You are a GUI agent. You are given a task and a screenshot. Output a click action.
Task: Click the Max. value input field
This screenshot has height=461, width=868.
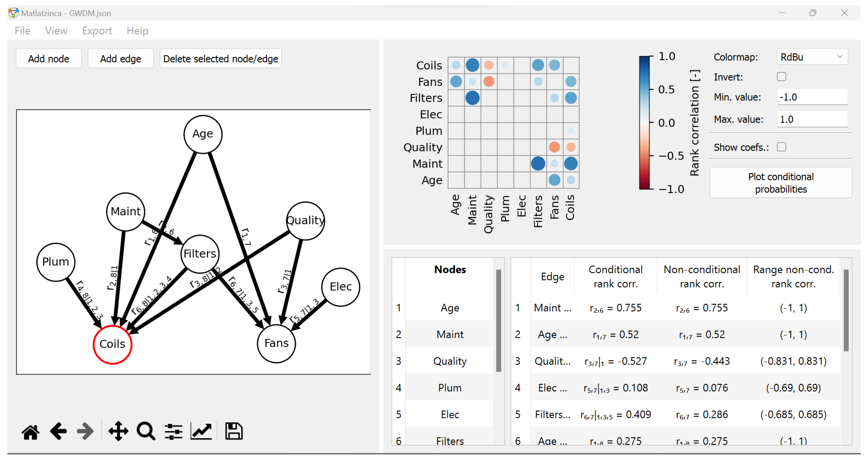pyautogui.click(x=812, y=119)
